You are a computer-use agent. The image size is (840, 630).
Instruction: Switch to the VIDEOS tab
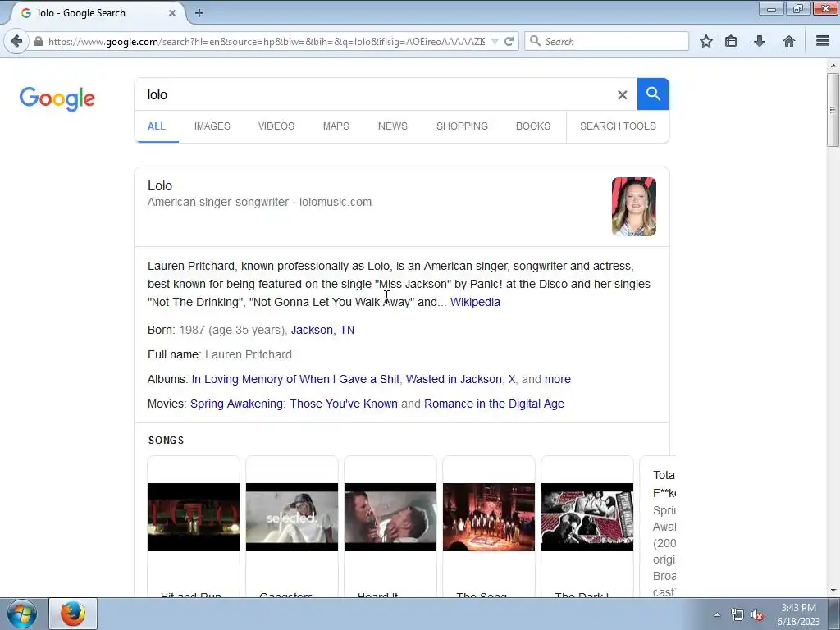276,126
